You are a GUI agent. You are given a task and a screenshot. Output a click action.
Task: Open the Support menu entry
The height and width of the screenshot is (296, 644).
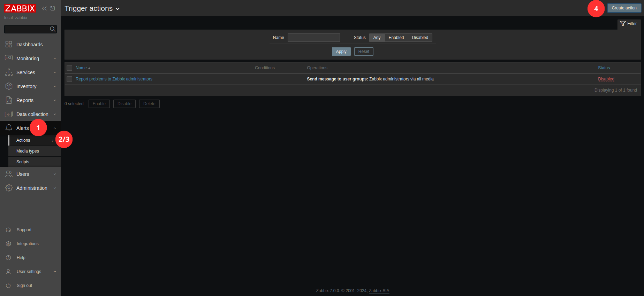[x=30, y=230]
